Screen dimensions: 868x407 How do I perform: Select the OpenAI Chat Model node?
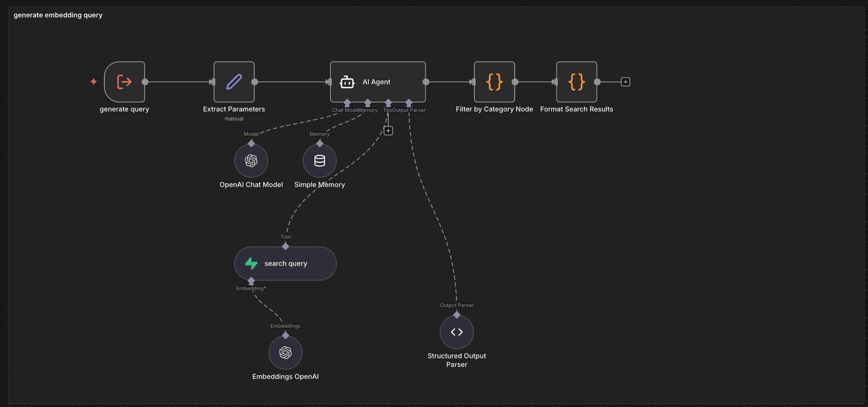tap(251, 160)
